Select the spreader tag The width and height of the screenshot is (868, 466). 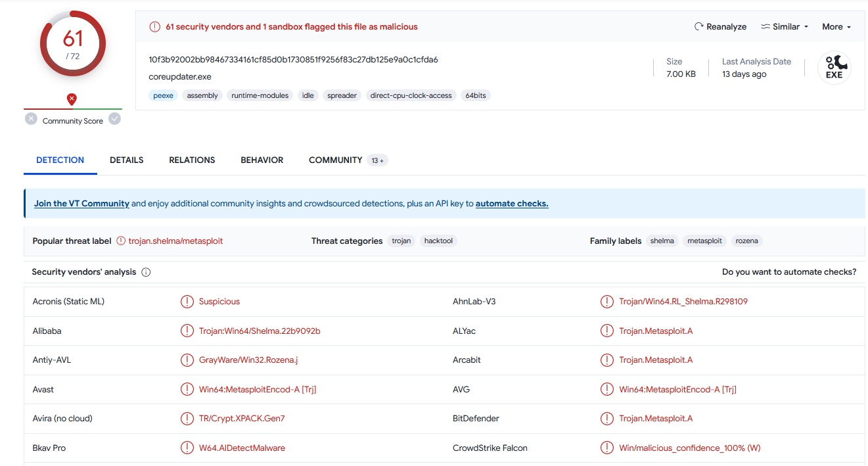(x=342, y=95)
